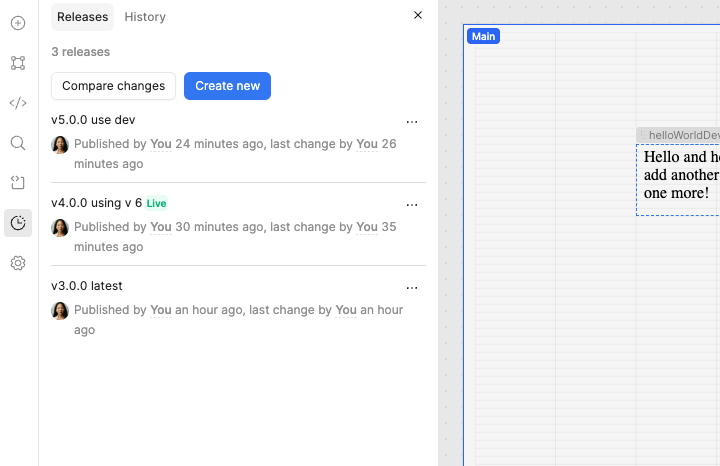720x466 pixels.
Task: Open the sidebar icon below search
Action: click(18, 183)
